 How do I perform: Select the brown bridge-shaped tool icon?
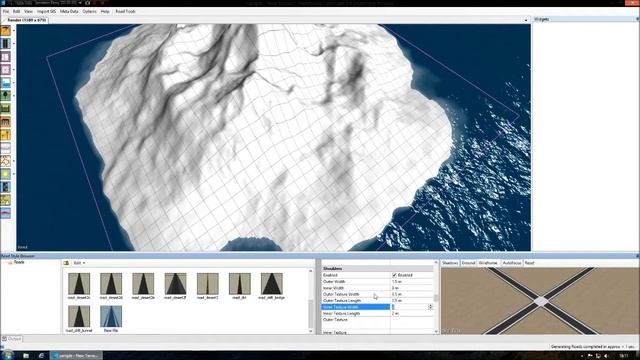tap(5, 122)
